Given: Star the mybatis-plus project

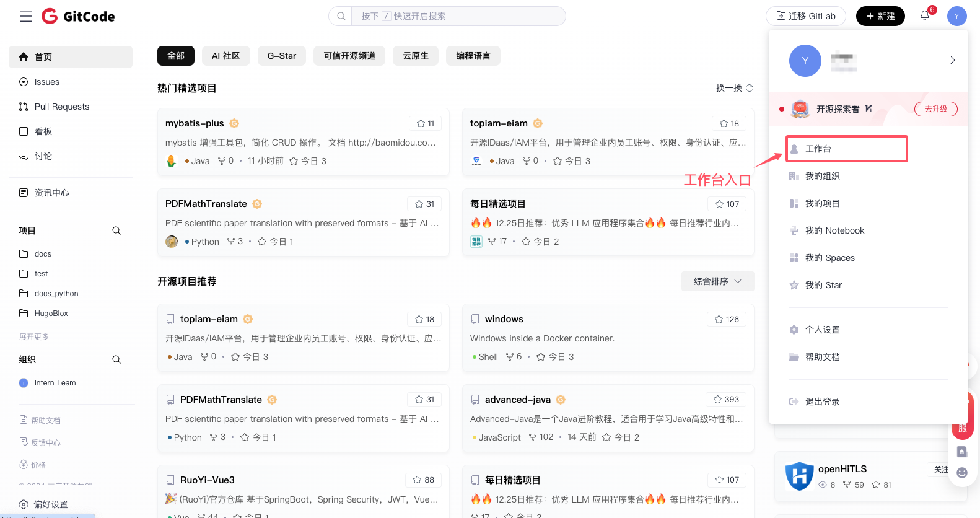Looking at the screenshot, I should tap(425, 123).
